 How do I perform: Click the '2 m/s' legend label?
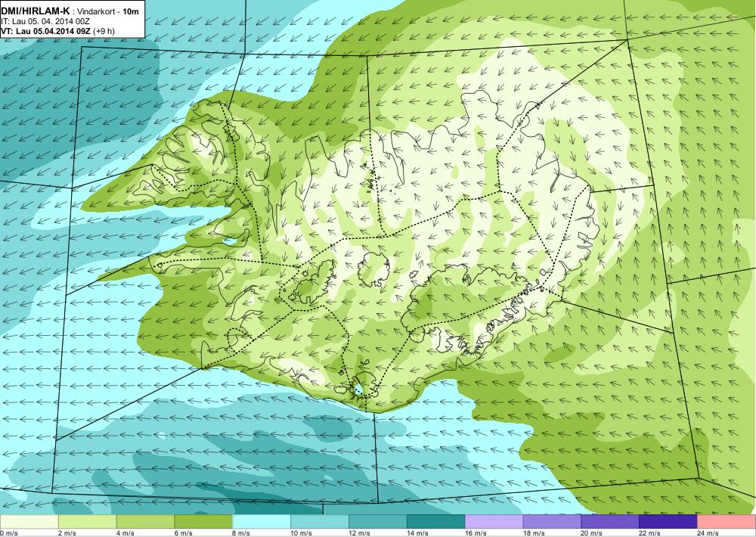tap(67, 533)
